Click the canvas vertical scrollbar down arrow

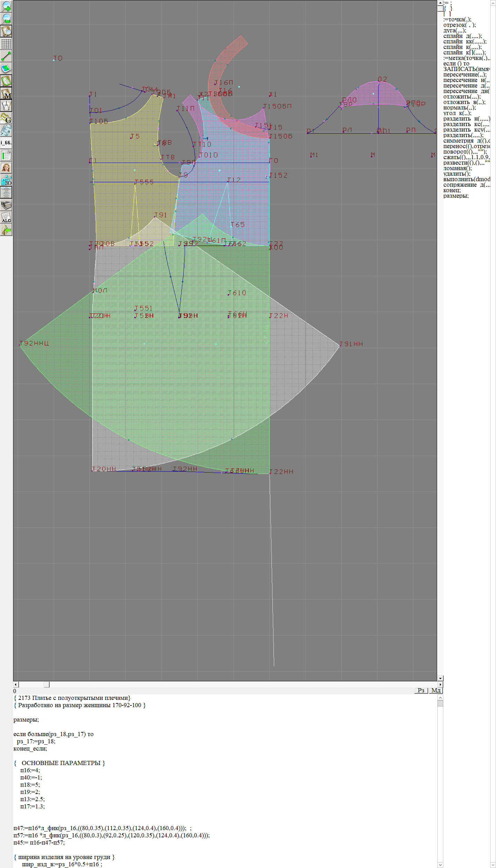[x=440, y=678]
